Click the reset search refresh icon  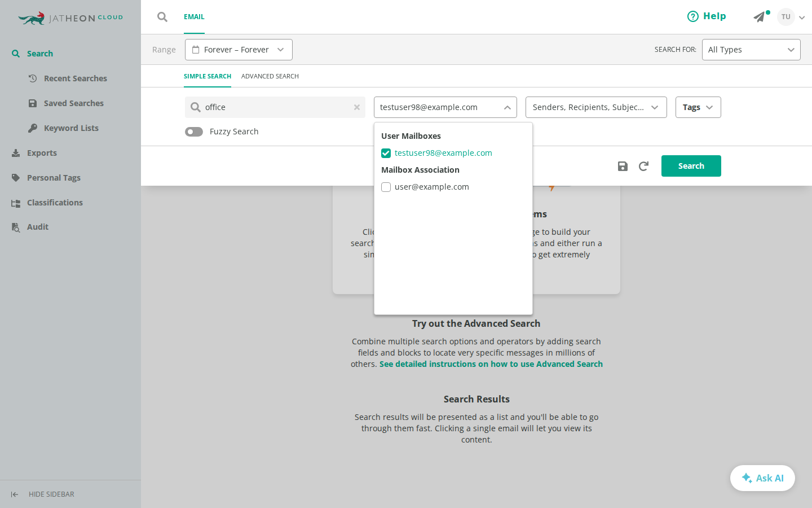click(643, 166)
